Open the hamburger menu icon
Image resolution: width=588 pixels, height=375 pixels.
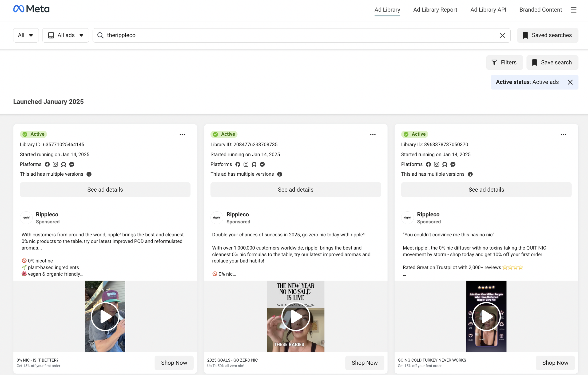573,10
